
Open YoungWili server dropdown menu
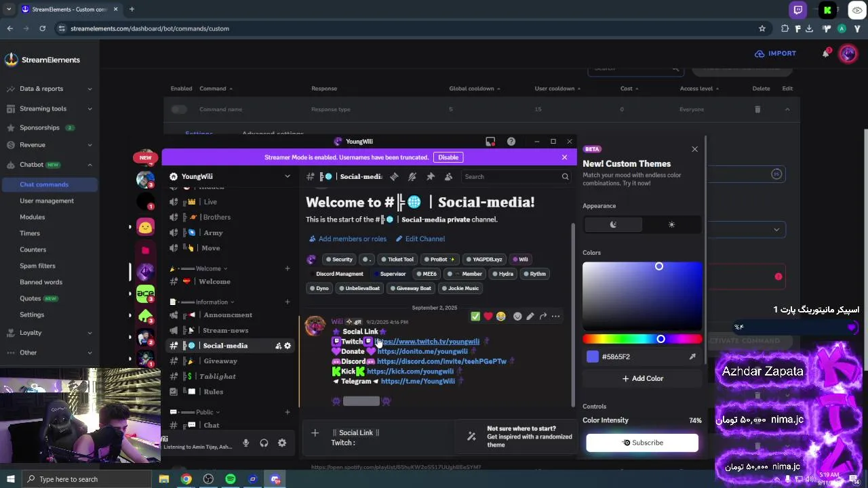(231, 176)
